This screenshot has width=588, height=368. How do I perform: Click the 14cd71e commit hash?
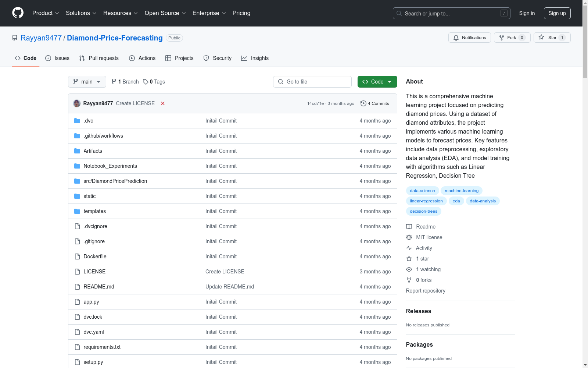pyautogui.click(x=315, y=103)
